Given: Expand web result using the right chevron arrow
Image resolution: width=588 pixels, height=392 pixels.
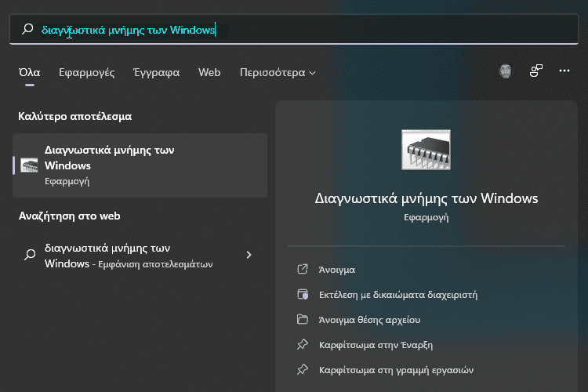Looking at the screenshot, I should 249,255.
